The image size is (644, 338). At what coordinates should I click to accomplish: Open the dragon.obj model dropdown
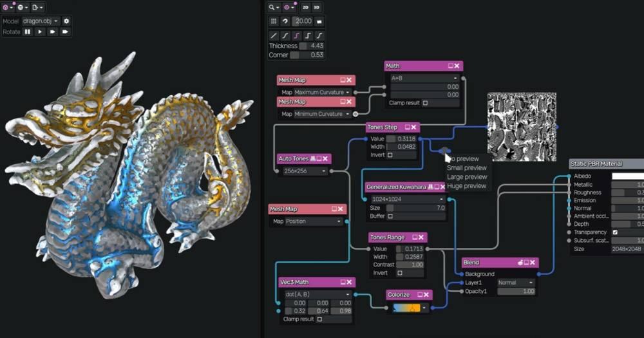pyautogui.click(x=41, y=21)
